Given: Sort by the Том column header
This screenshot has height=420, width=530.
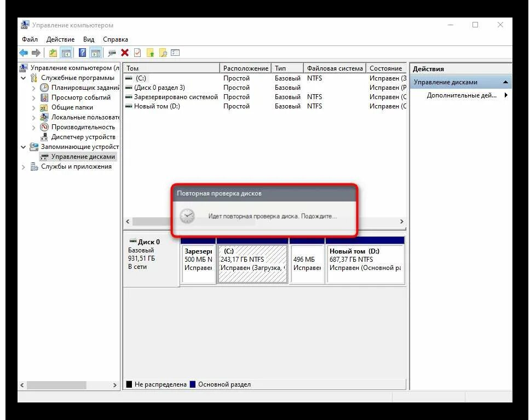Looking at the screenshot, I should click(x=171, y=68).
